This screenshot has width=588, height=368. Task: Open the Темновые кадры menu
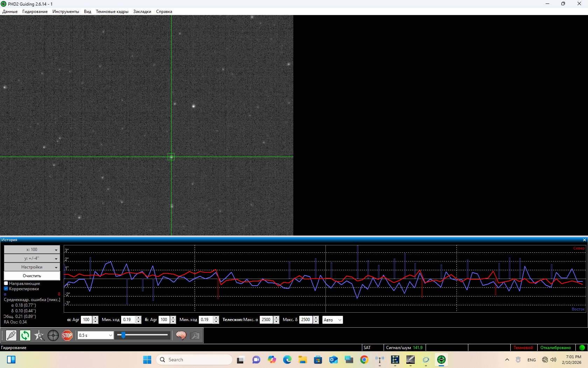[x=112, y=12]
